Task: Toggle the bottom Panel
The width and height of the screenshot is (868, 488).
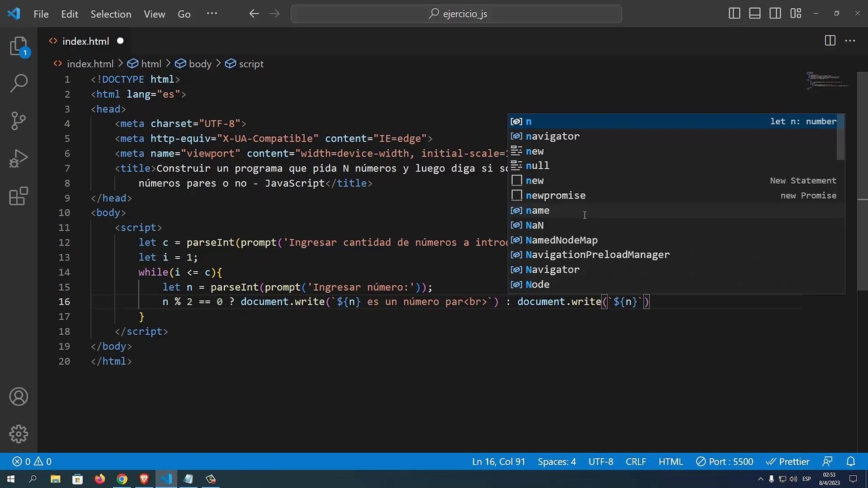Action: (x=755, y=14)
